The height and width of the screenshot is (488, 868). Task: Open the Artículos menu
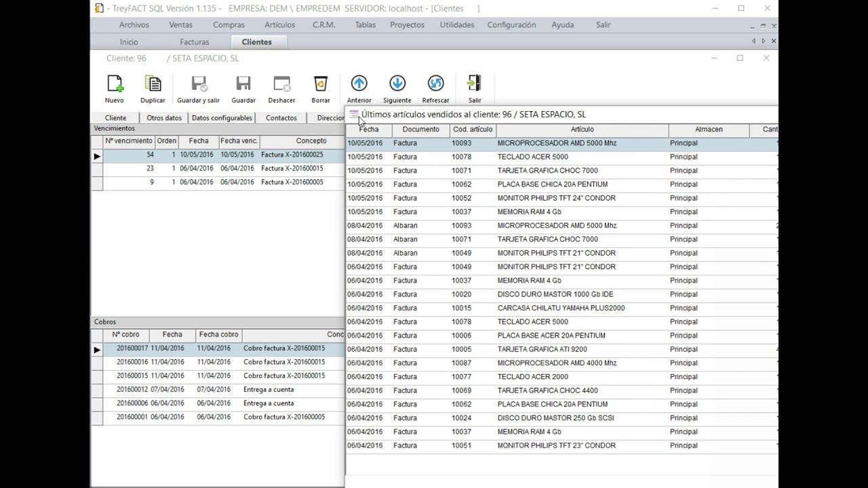280,25
